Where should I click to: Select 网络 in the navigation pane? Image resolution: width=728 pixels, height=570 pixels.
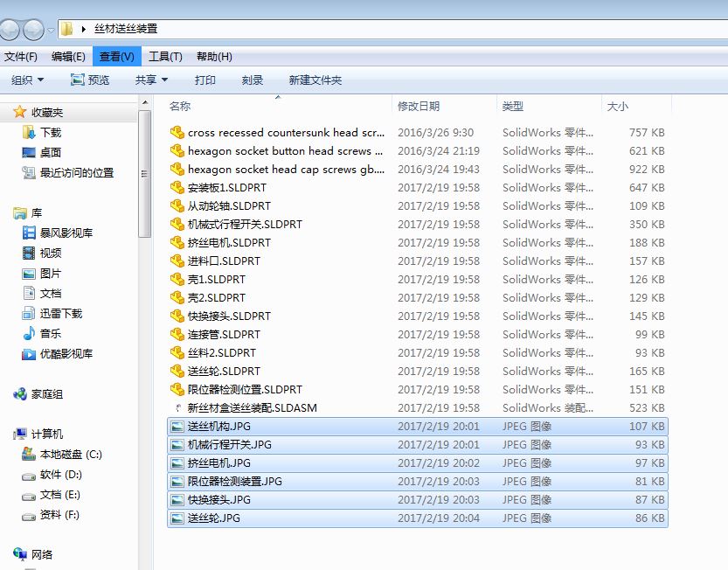pos(33,554)
